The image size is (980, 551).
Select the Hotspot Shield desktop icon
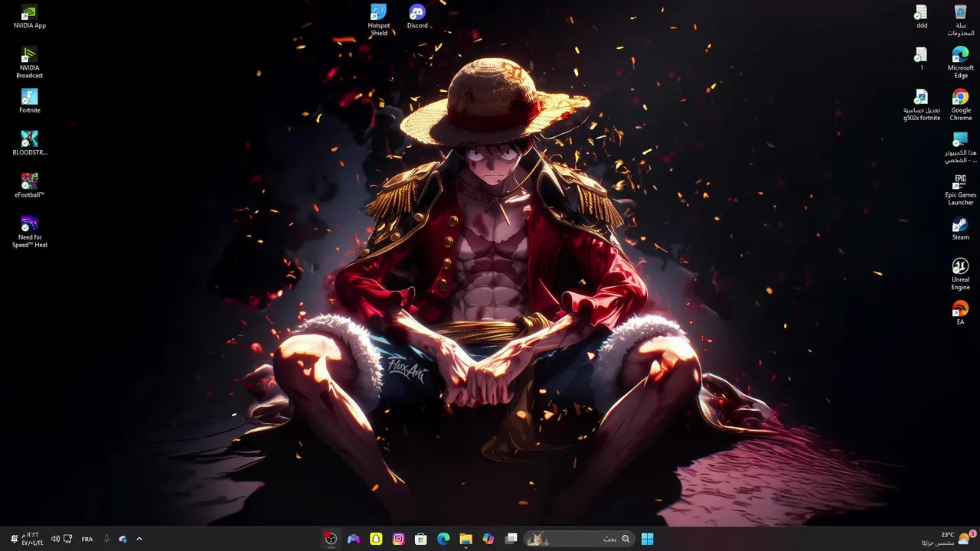coord(379,21)
